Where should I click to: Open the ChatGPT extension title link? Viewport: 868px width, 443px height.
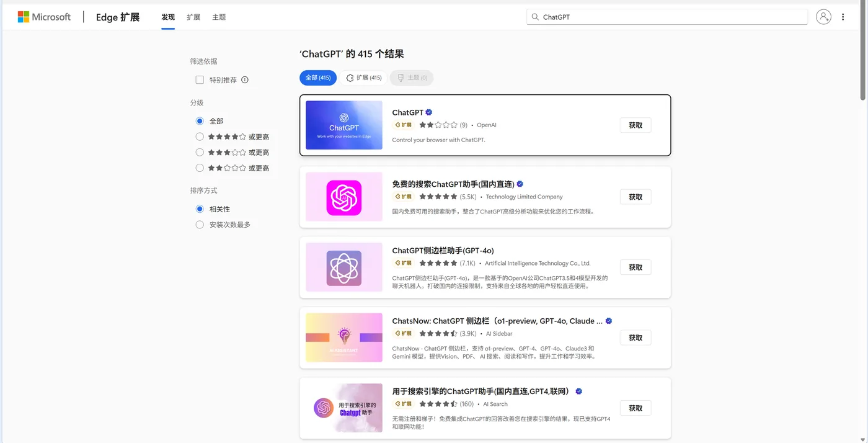pyautogui.click(x=407, y=112)
